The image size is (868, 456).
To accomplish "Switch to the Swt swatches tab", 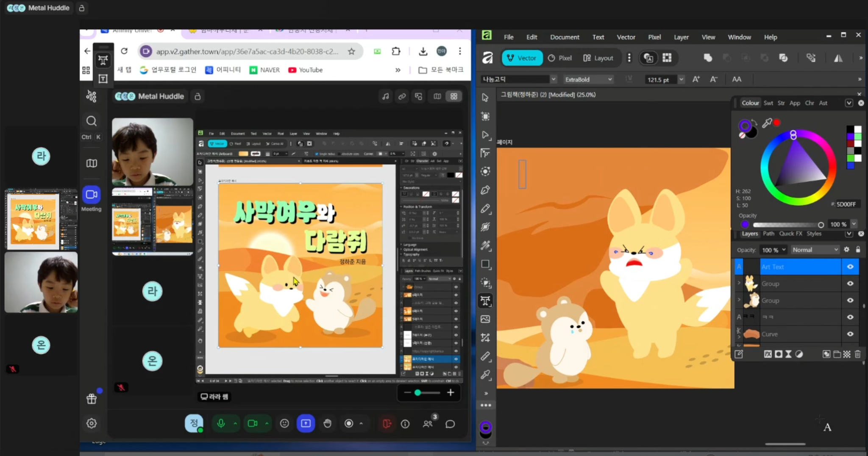I will click(x=768, y=103).
